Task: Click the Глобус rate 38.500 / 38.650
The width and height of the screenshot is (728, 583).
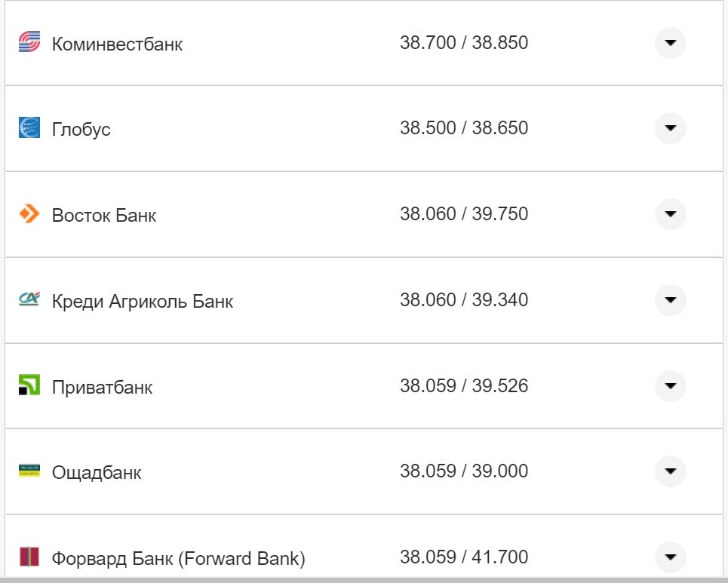Action: click(x=463, y=128)
